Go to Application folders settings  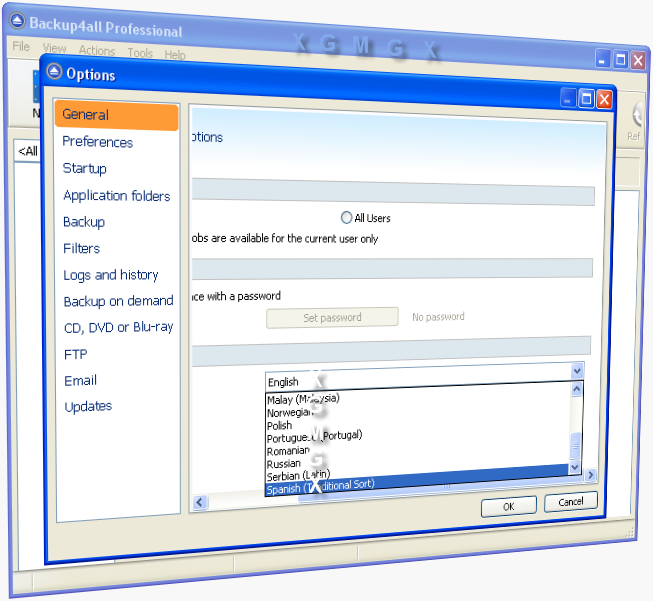tap(117, 195)
